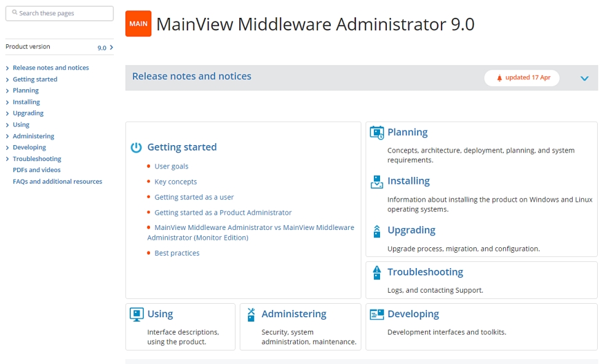Click the Planning calendar icon
This screenshot has height=364, width=615.
376,132
